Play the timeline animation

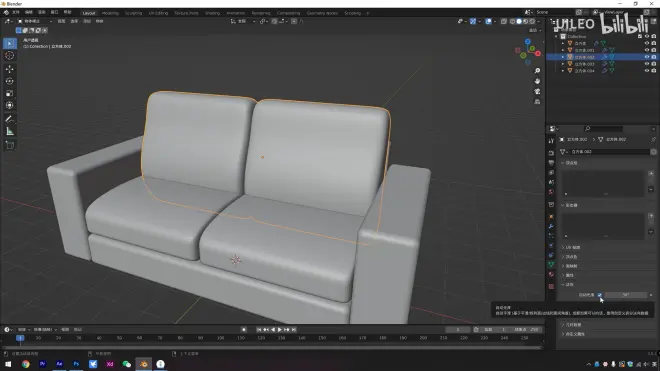coord(279,330)
